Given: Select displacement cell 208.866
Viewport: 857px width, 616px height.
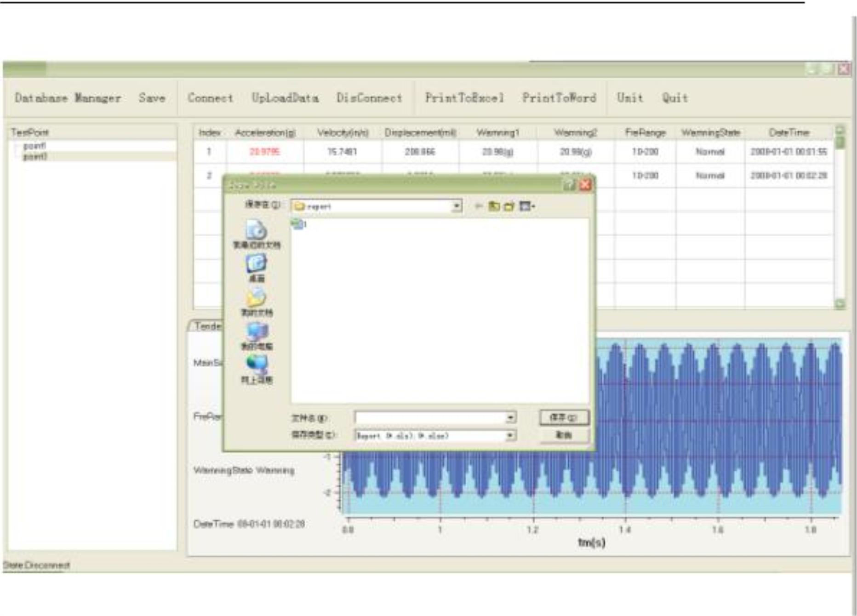Looking at the screenshot, I should point(420,152).
